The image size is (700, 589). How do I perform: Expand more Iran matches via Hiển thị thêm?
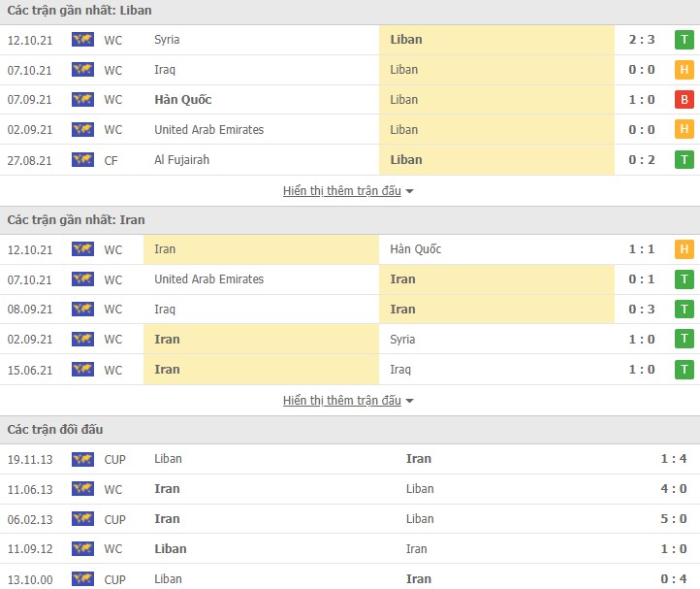(x=342, y=401)
